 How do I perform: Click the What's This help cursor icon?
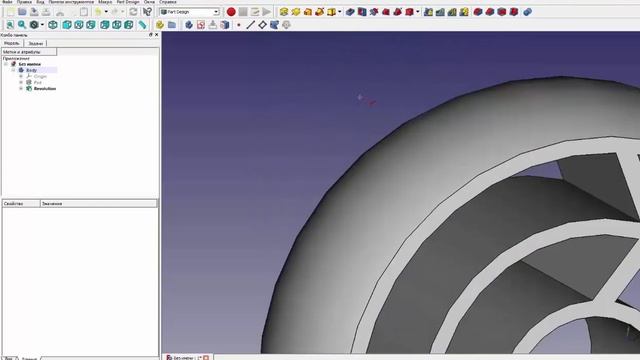pyautogui.click(x=147, y=12)
